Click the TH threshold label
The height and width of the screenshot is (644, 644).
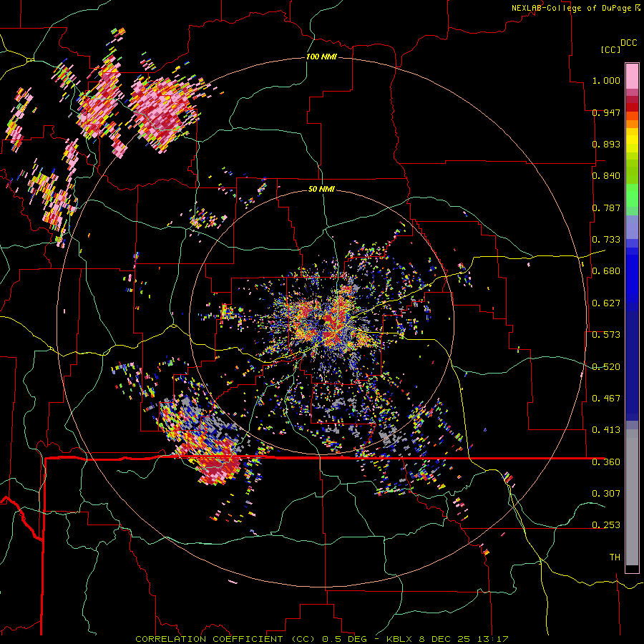point(615,557)
